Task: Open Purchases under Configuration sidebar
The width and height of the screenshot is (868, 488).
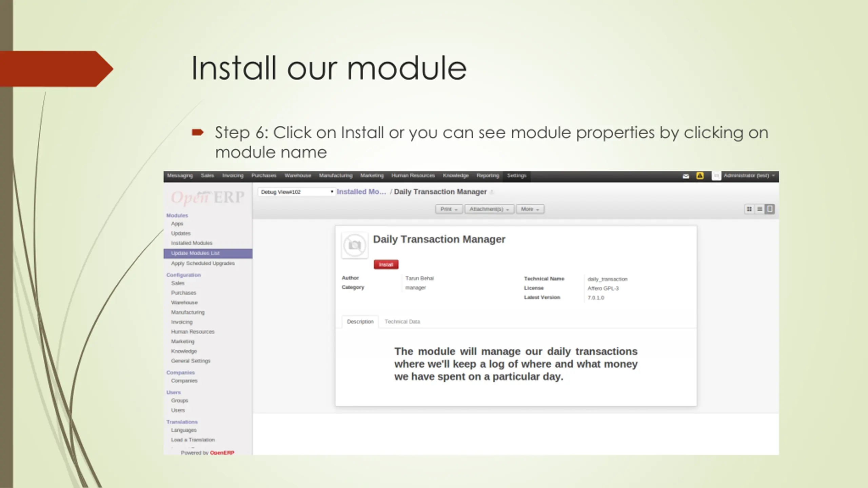Action: pyautogui.click(x=183, y=293)
